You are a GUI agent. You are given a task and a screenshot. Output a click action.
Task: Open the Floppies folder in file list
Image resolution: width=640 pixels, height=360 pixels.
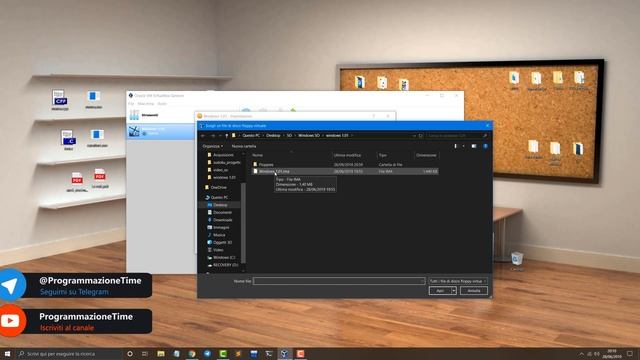tap(266, 164)
